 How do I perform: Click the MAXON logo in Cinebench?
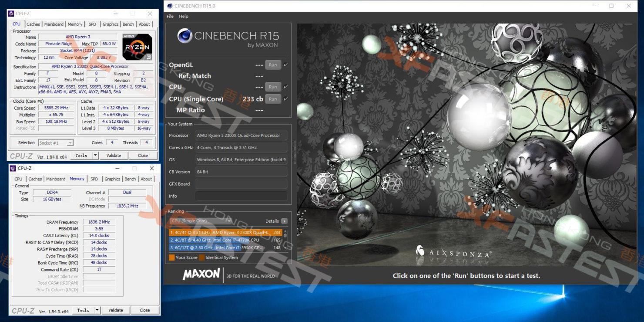click(x=201, y=274)
